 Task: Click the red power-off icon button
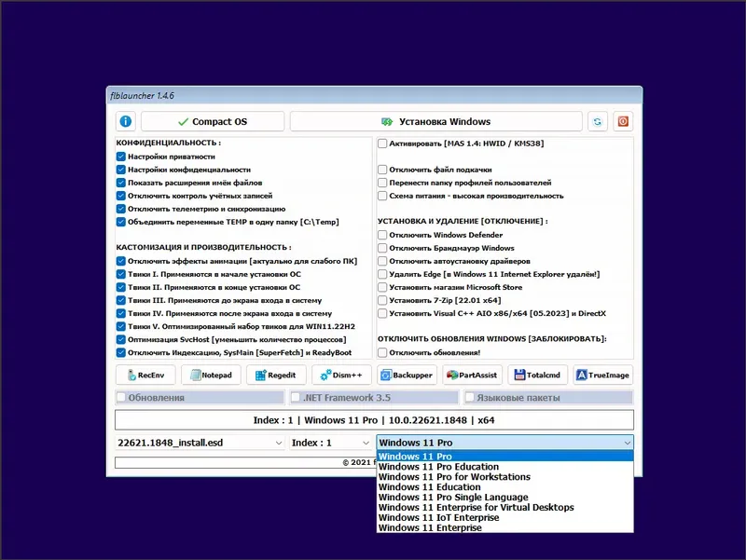point(623,121)
